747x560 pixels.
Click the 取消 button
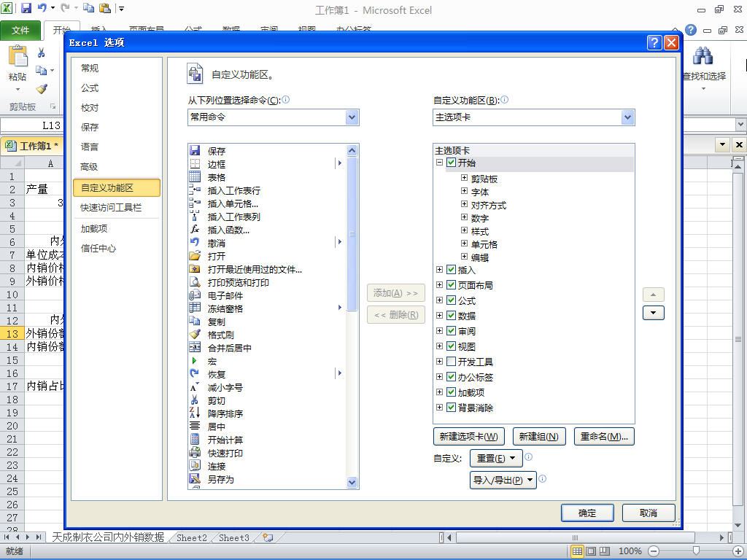point(649,513)
